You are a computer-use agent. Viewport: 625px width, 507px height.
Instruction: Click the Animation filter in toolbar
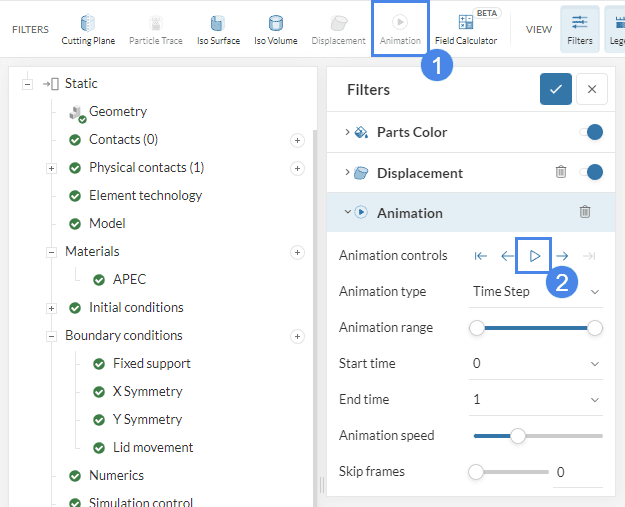click(x=399, y=28)
